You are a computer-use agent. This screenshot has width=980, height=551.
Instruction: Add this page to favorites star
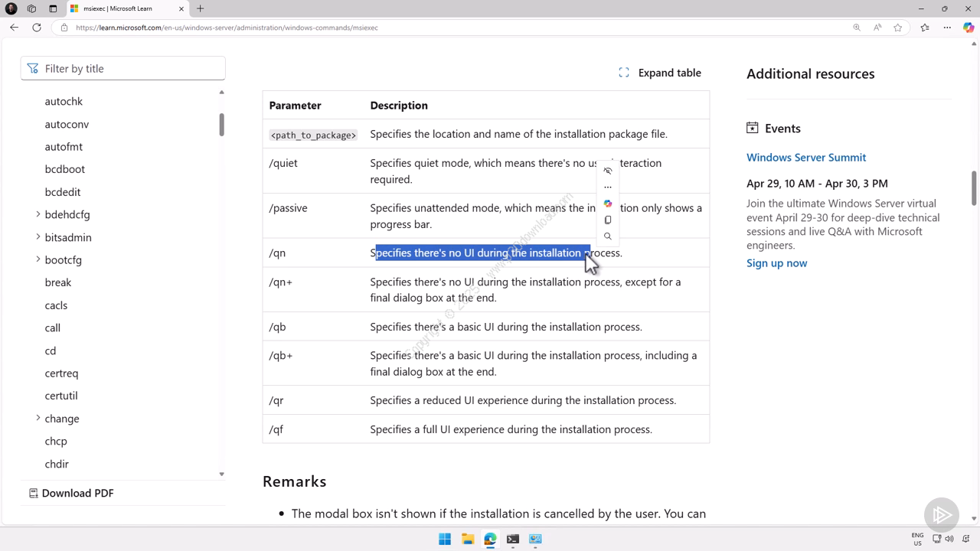pyautogui.click(x=898, y=28)
